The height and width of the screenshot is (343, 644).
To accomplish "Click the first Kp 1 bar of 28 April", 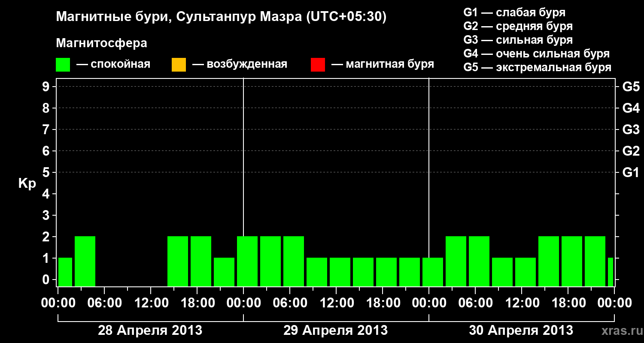I will (65, 272).
